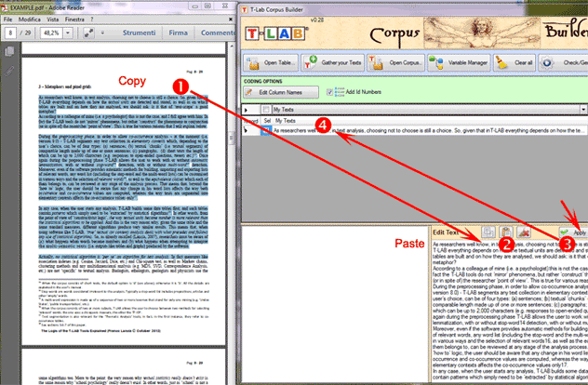This screenshot has height=385, width=588.
Task: Click the coding icon beside Add Id Numbers
Action: pos(339,92)
